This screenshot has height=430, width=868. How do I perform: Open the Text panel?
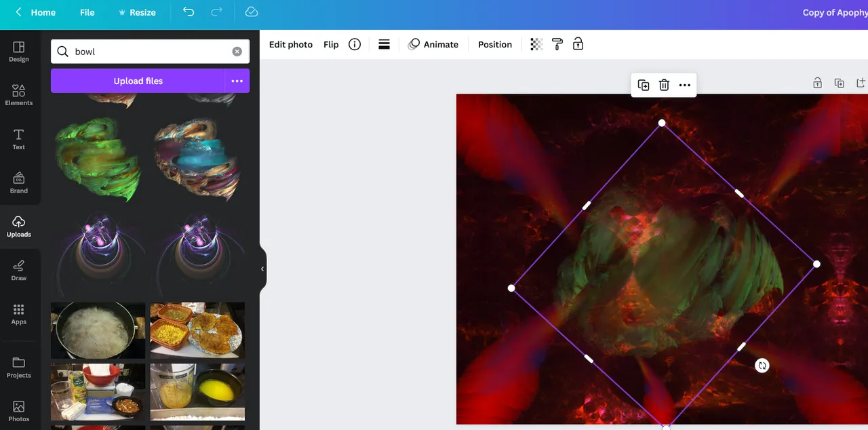click(x=19, y=139)
